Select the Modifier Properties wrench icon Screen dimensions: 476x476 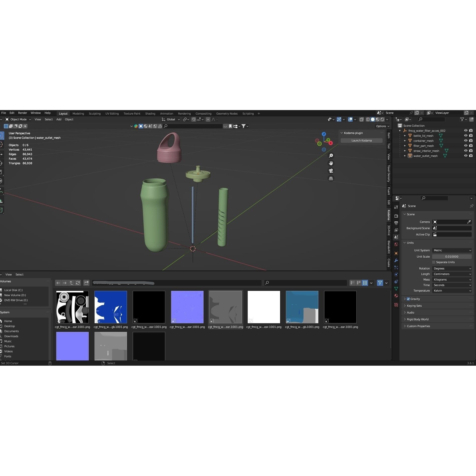coord(396,260)
